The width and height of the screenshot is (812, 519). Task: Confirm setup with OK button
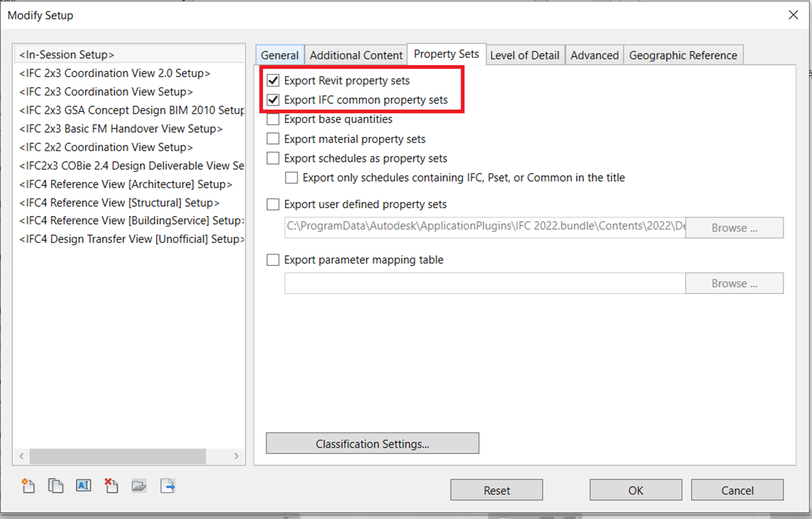(x=635, y=490)
